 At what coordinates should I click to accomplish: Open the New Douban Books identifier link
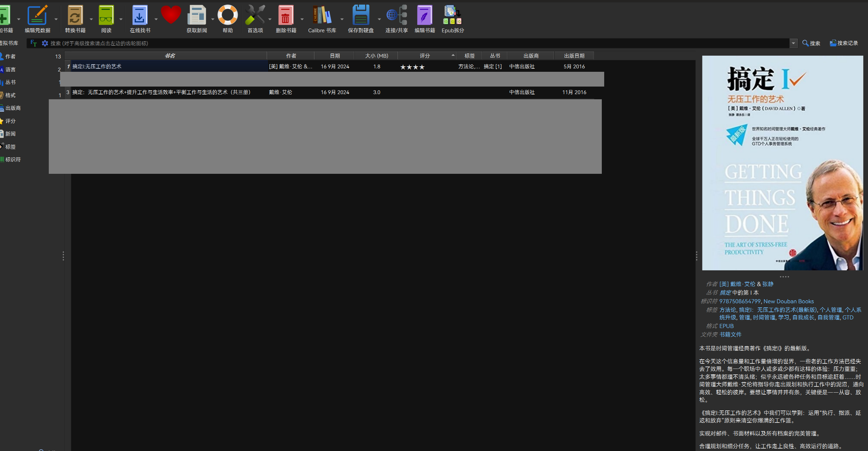click(x=788, y=301)
